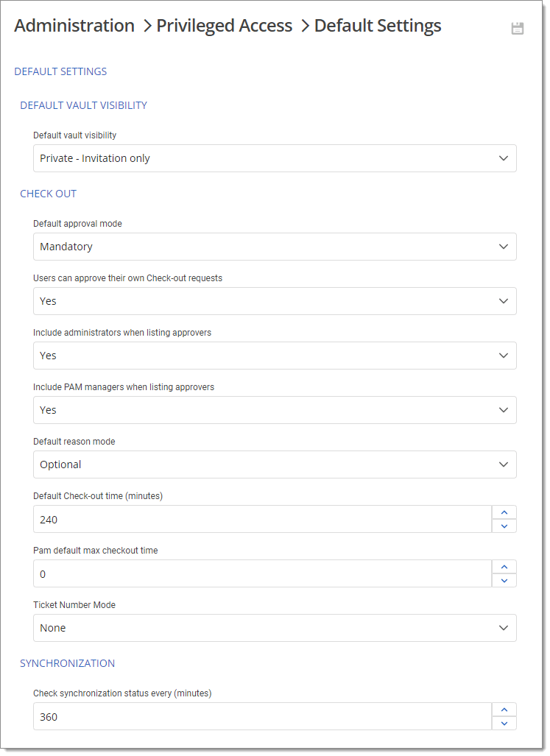Click the save icon in the header
550x756 pixels.
[518, 29]
